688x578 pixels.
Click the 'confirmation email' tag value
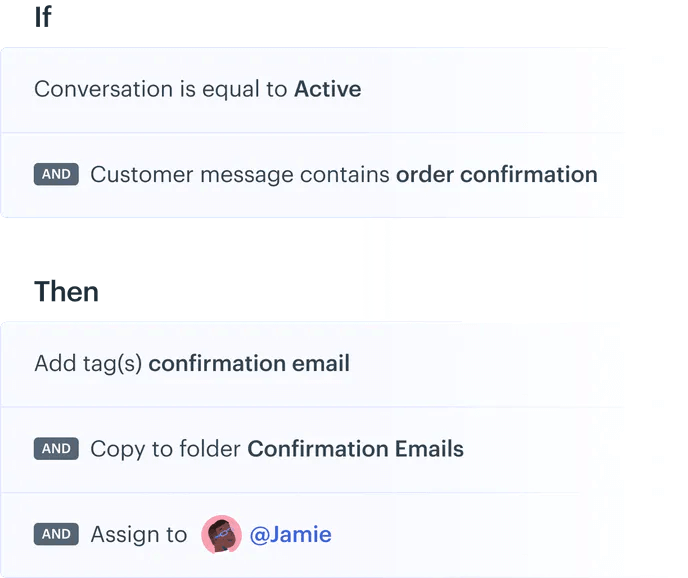coord(249,363)
